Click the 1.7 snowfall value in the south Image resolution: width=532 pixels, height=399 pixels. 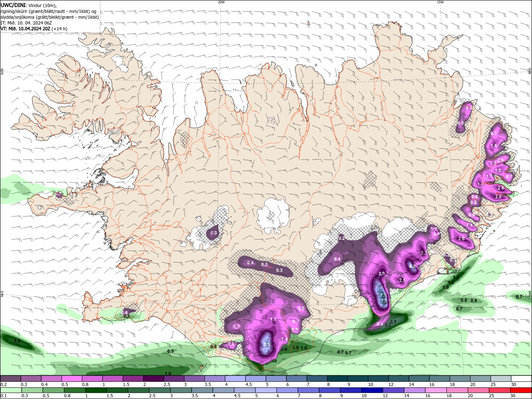tap(273, 319)
